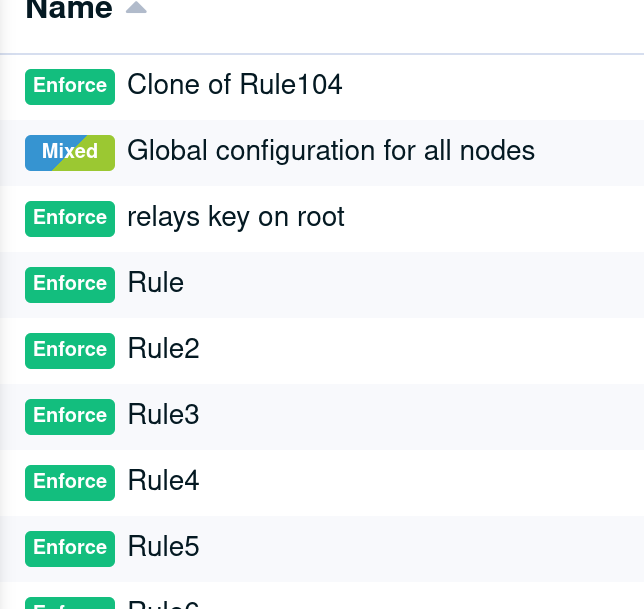Image resolution: width=644 pixels, height=609 pixels.
Task: Click Enforce badge on Clone of Rule104
Action: pyautogui.click(x=70, y=87)
